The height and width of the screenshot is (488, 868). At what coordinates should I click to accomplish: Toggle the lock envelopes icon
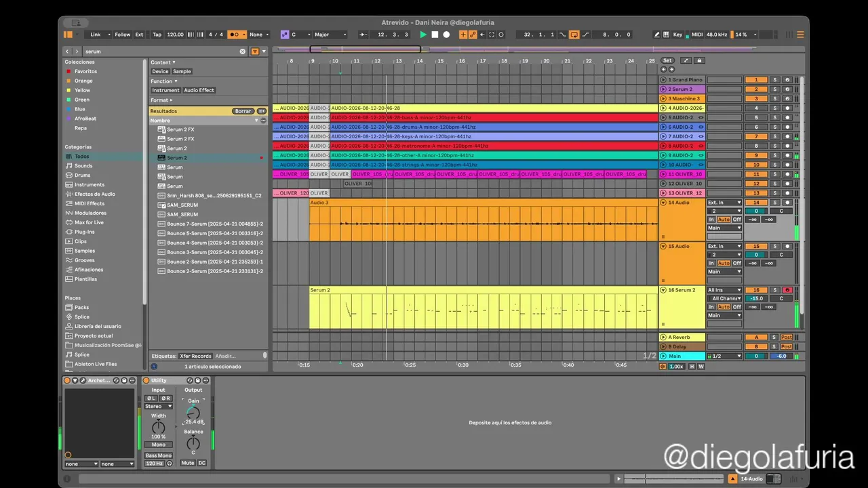[x=700, y=60]
